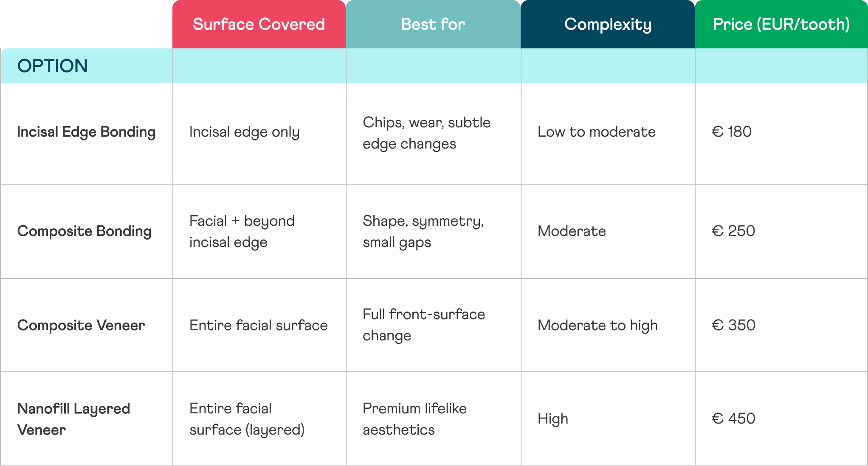868x466 pixels.
Task: Select 'Shape, symmetry, small gaps' cell
Action: click(423, 231)
